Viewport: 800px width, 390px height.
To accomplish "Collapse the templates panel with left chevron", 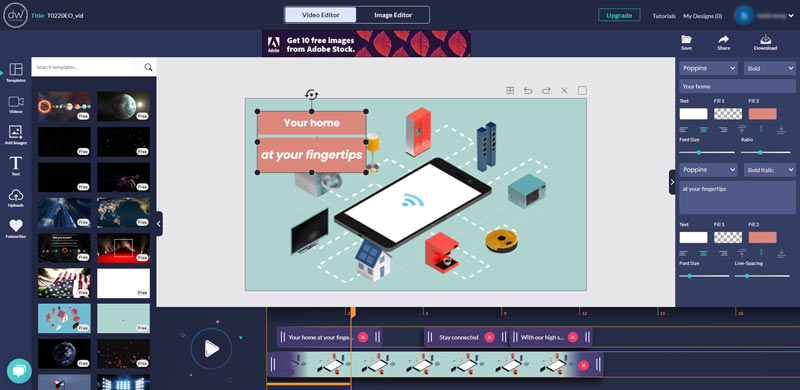I will (159, 224).
